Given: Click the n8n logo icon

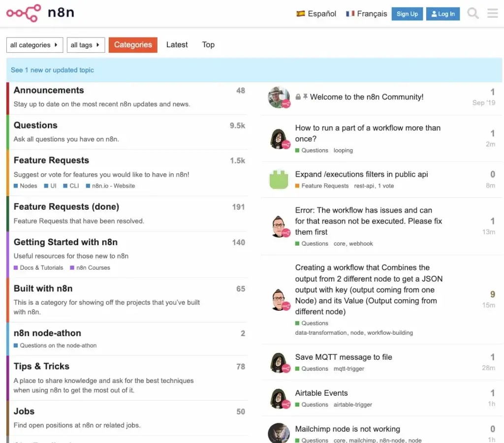Looking at the screenshot, I should pos(24,13).
